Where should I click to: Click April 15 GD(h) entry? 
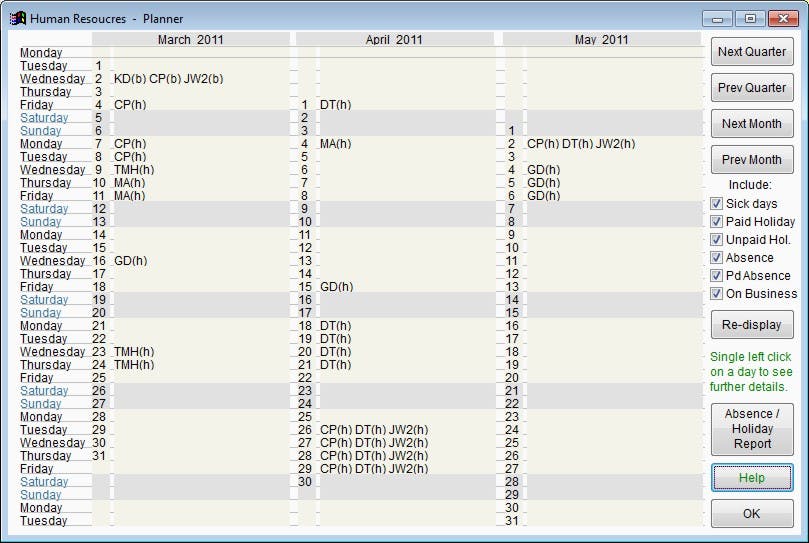[x=336, y=286]
